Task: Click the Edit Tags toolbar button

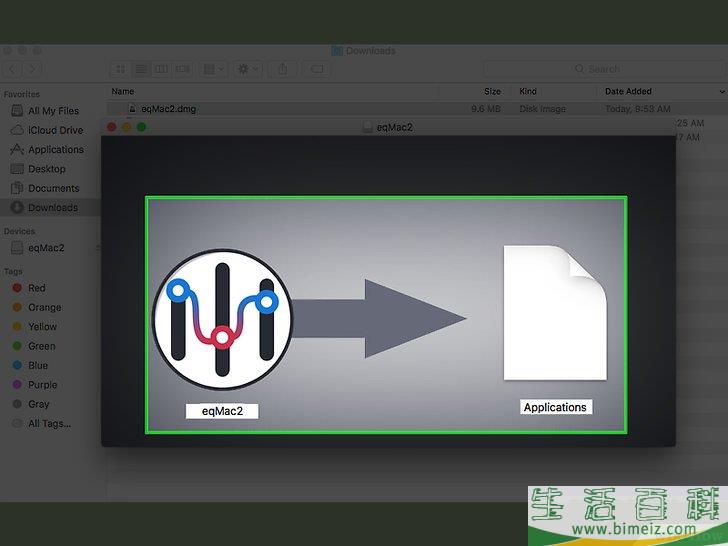Action: [x=317, y=69]
